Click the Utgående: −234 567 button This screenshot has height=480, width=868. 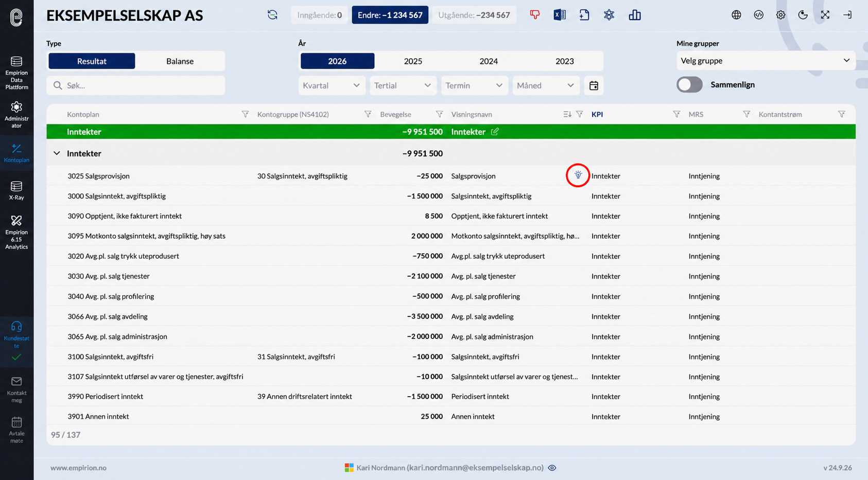click(474, 15)
